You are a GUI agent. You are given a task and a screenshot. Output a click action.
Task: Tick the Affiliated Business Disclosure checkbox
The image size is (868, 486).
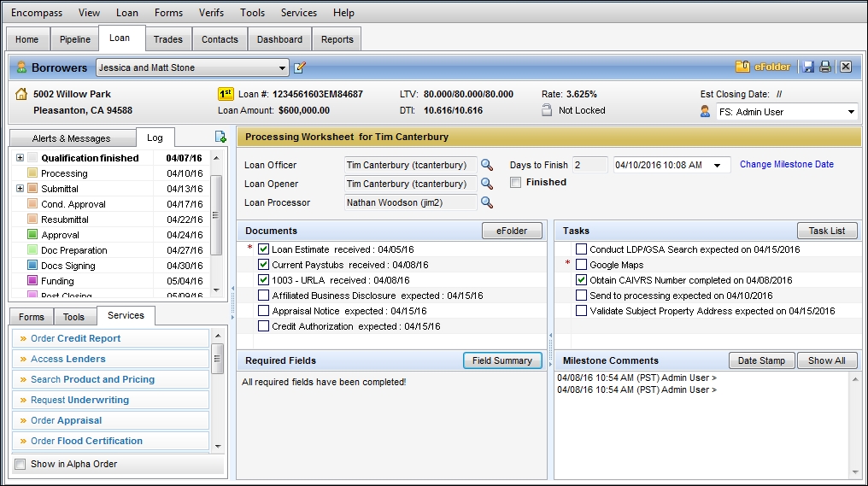pos(264,296)
